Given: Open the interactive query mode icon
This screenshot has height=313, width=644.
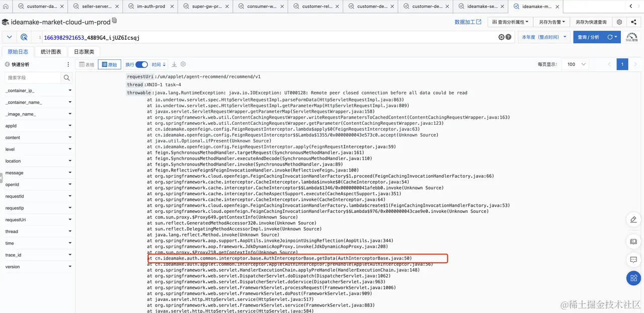Looking at the screenshot, I should point(24,37).
